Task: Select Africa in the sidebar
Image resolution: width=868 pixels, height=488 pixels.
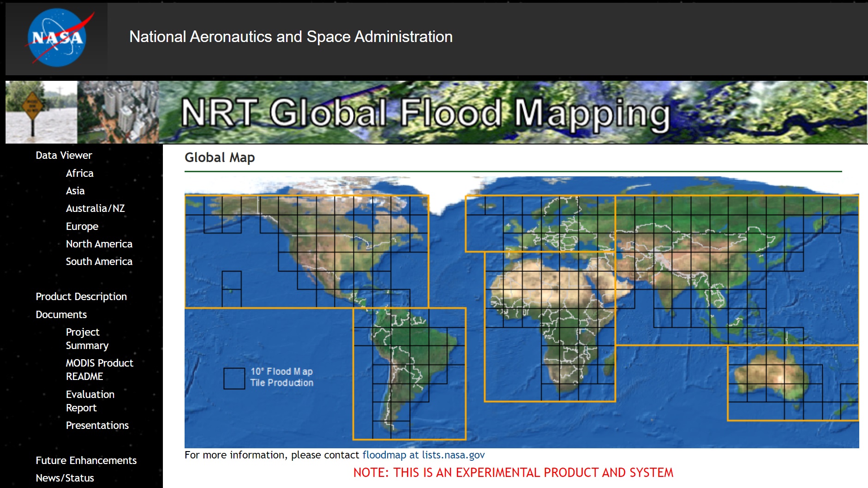Action: pyautogui.click(x=79, y=173)
